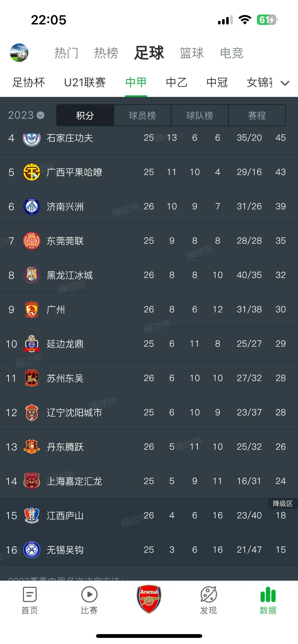Viewport: 298px width, 644px height.
Task: Tap the Arsenal club crest icon
Action: coord(149,599)
